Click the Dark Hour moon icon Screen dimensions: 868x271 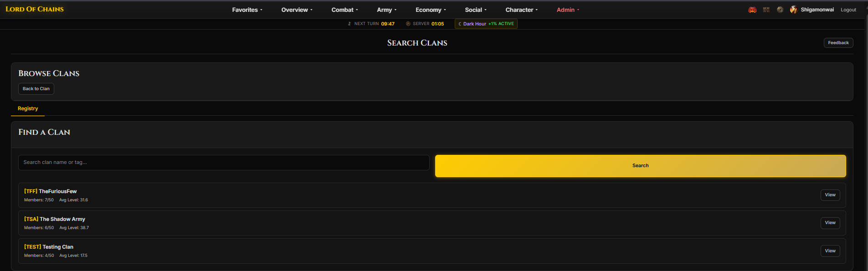tap(460, 24)
